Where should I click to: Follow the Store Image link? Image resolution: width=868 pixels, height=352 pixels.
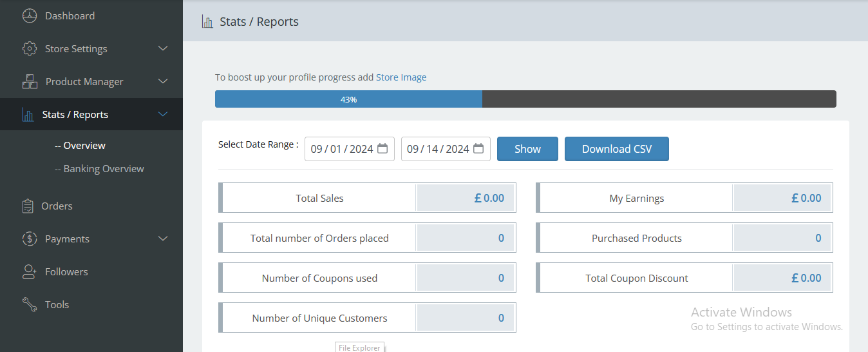[x=401, y=77]
